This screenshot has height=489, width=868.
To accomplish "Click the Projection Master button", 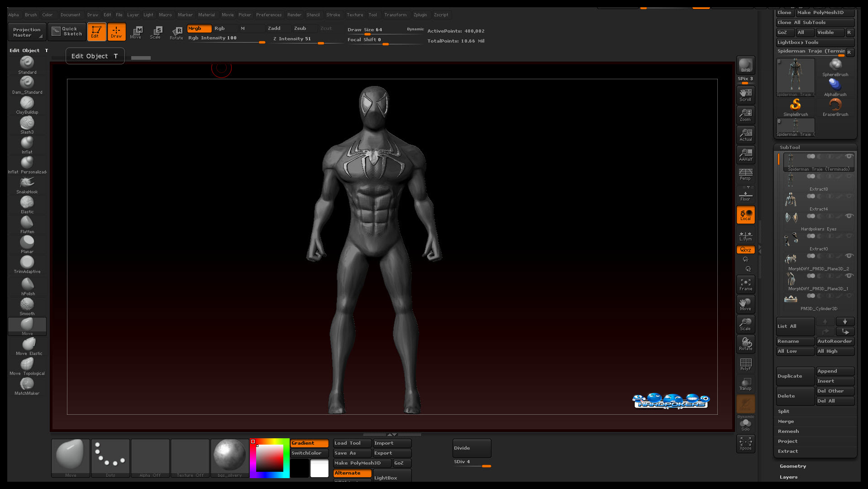I will [26, 32].
